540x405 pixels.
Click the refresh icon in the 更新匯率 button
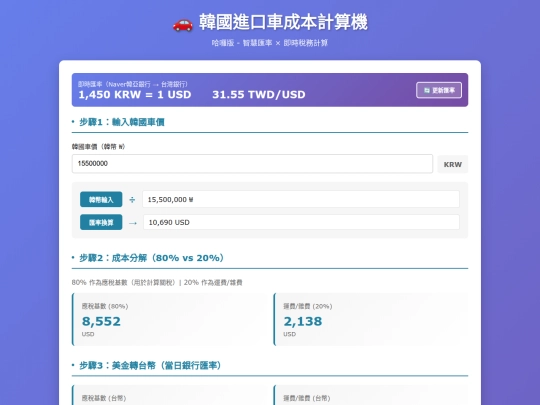(427, 90)
